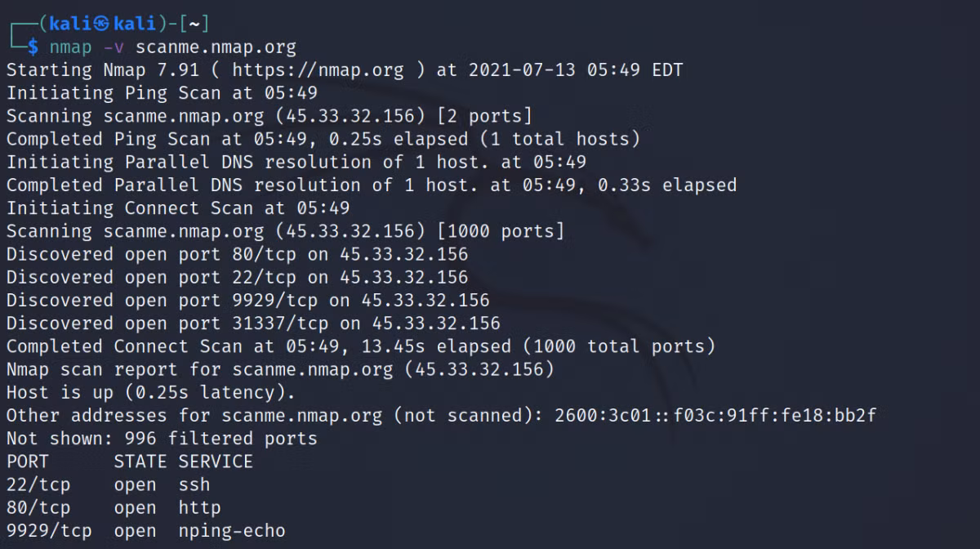
Task: Click the 'Host is up (0.25s latency)' line
Action: point(151,392)
